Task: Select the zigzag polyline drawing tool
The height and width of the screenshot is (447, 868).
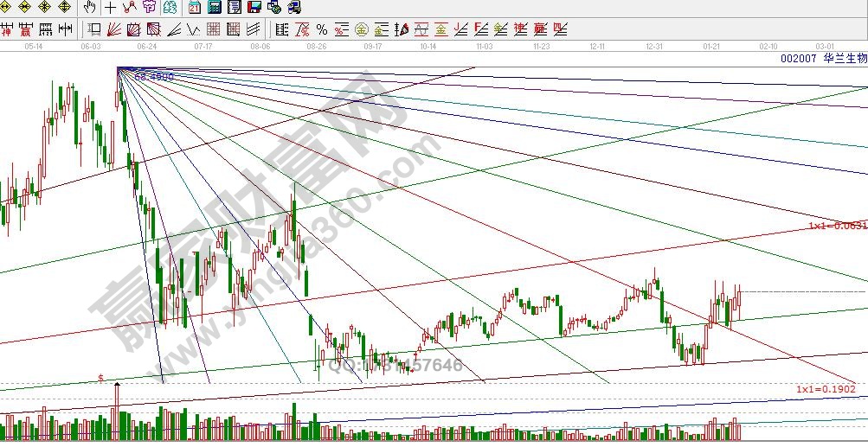Action: 130,8
